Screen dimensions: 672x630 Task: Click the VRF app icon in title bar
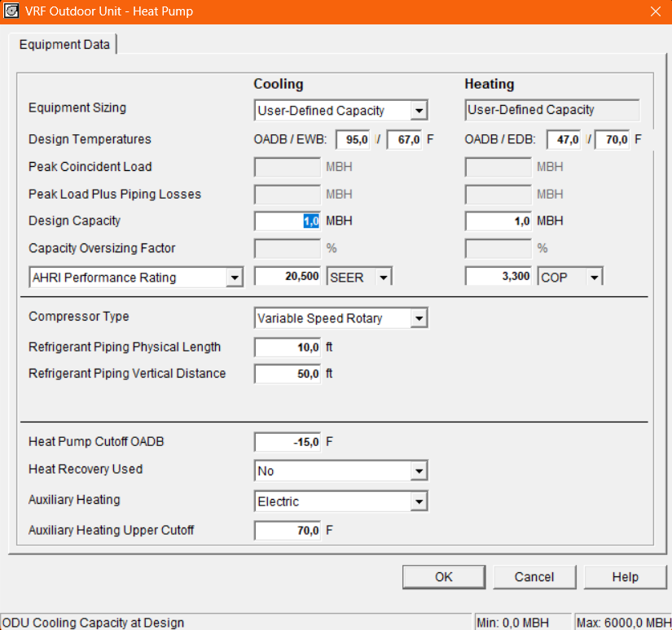12,11
